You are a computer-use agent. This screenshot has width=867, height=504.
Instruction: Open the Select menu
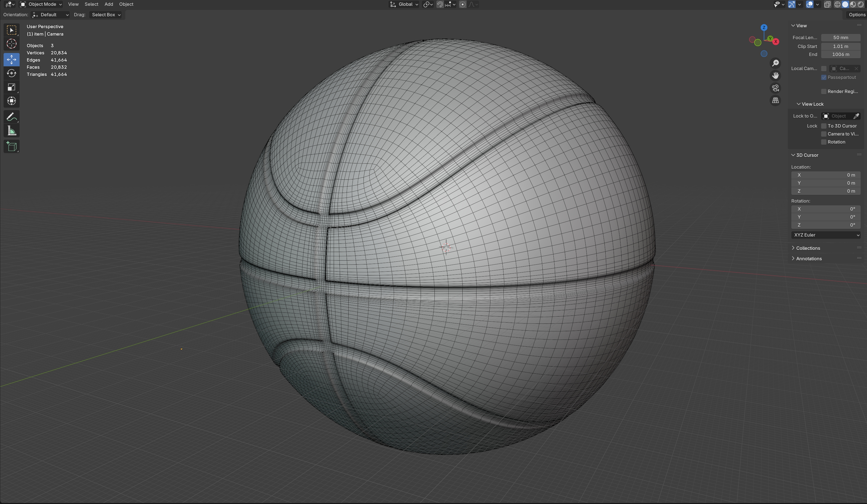(x=91, y=4)
